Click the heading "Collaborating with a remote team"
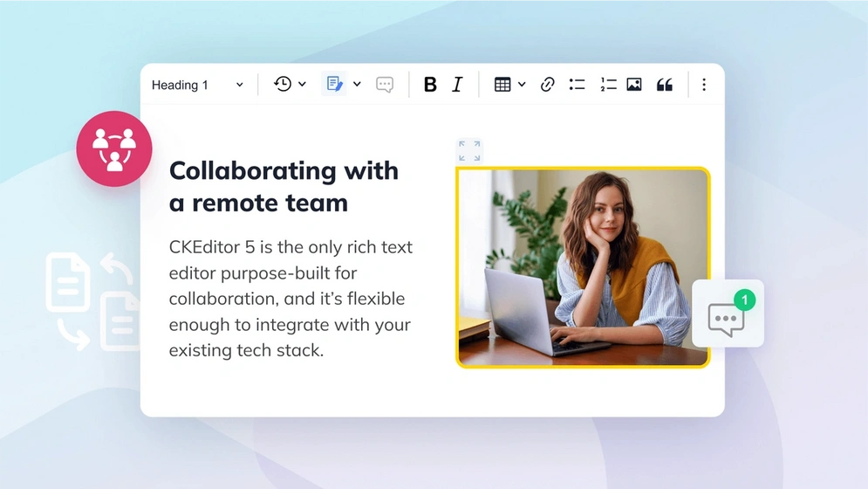 click(x=284, y=187)
